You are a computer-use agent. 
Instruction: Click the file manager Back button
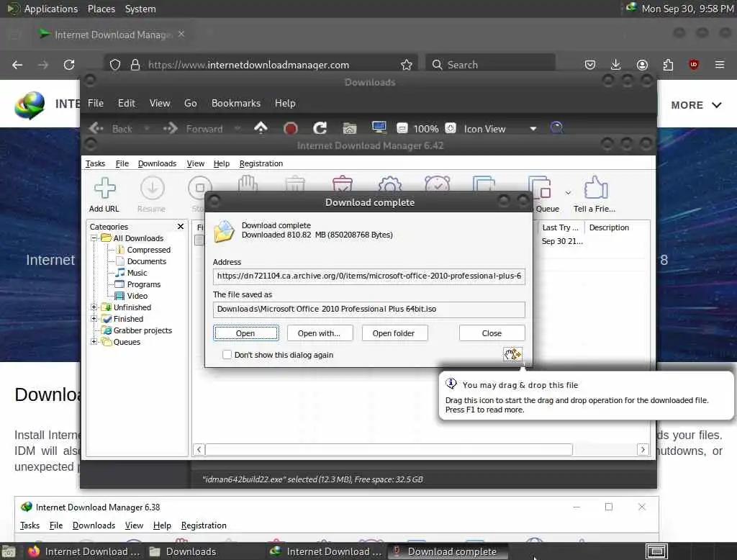tap(112, 128)
